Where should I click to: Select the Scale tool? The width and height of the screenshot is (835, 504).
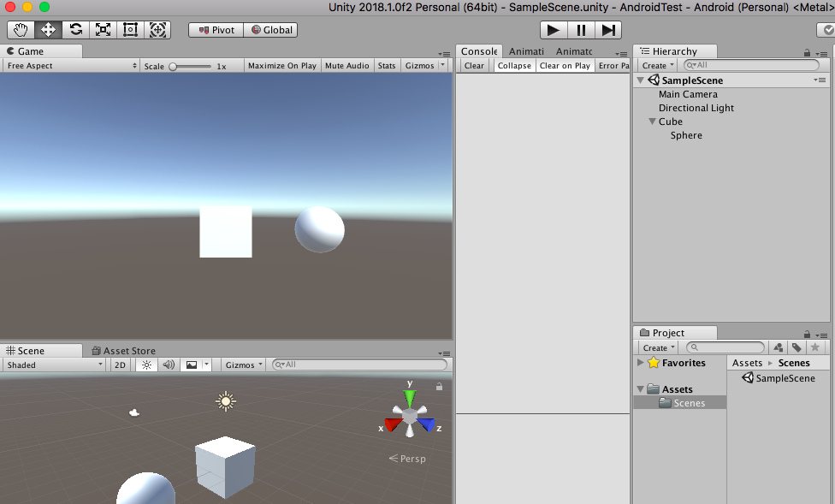(103, 30)
